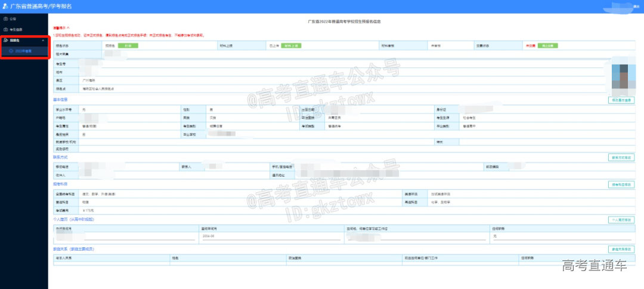Open the 公告 sidebar menu item
Image resolution: width=644 pixels, height=289 pixels.
tap(24, 19)
